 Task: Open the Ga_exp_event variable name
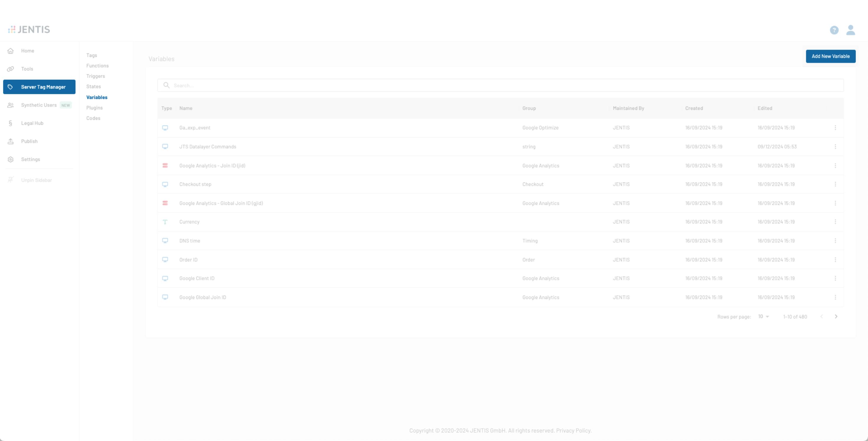point(195,128)
